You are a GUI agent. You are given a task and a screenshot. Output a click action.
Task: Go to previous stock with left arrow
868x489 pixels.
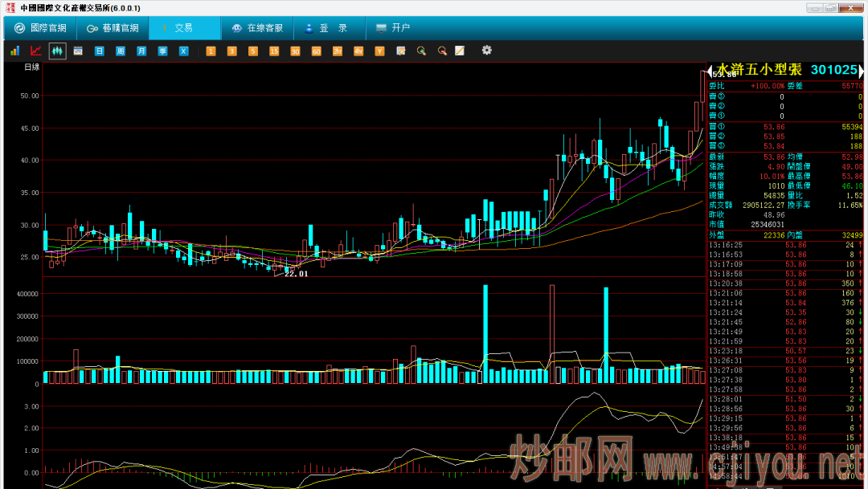710,71
